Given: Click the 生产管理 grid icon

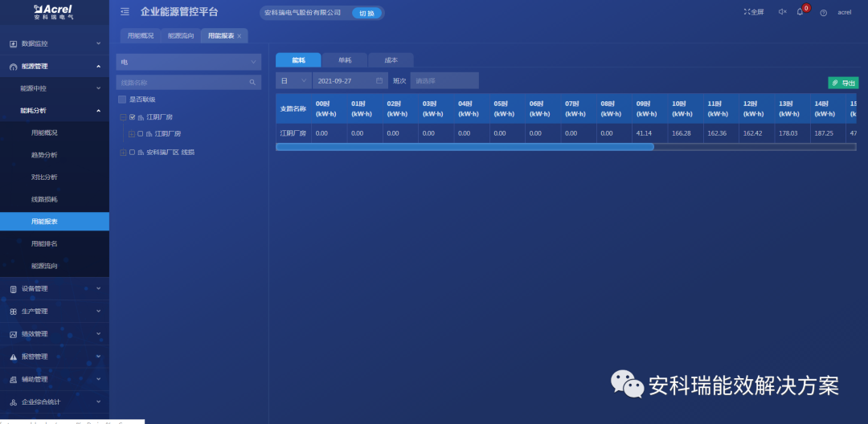Looking at the screenshot, I should click(14, 312).
